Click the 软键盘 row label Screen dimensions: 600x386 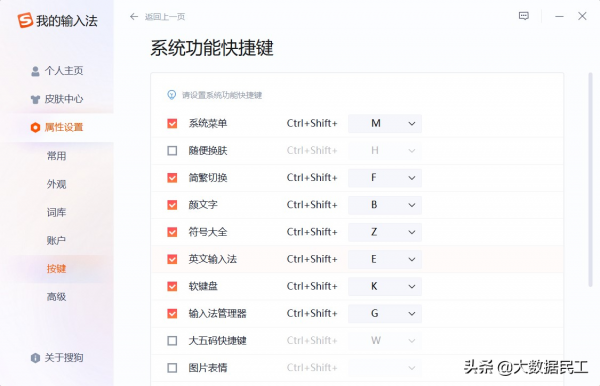pyautogui.click(x=203, y=287)
